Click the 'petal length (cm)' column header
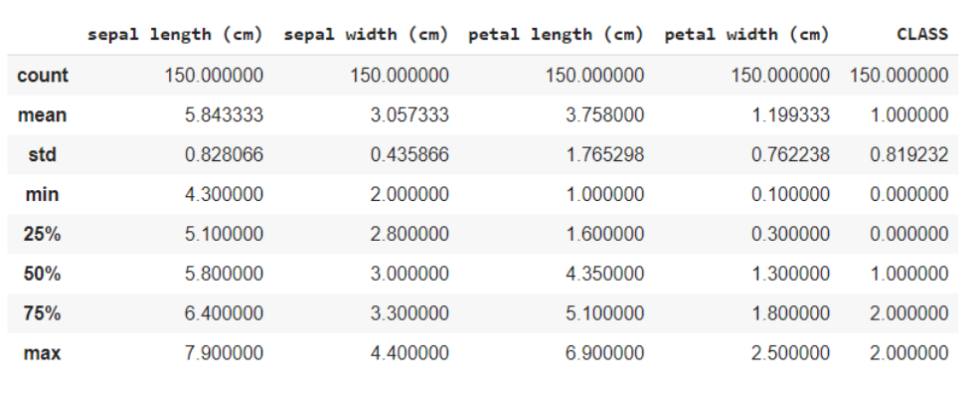Image resolution: width=980 pixels, height=402 pixels. pyautogui.click(x=556, y=35)
